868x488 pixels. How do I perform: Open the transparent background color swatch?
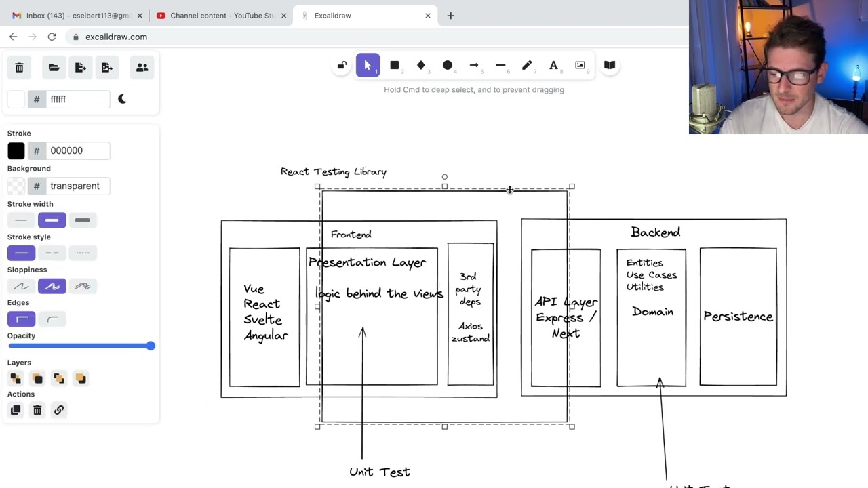point(16,186)
